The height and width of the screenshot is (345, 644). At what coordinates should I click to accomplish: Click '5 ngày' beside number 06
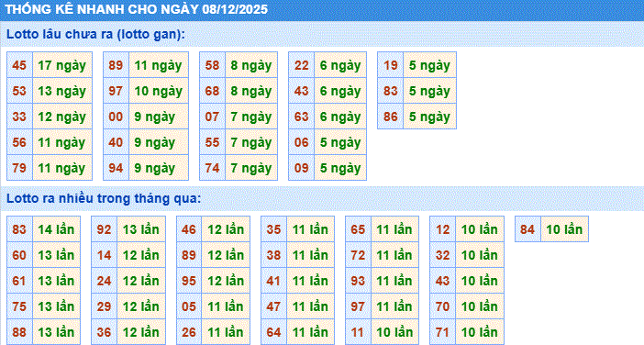pos(340,142)
